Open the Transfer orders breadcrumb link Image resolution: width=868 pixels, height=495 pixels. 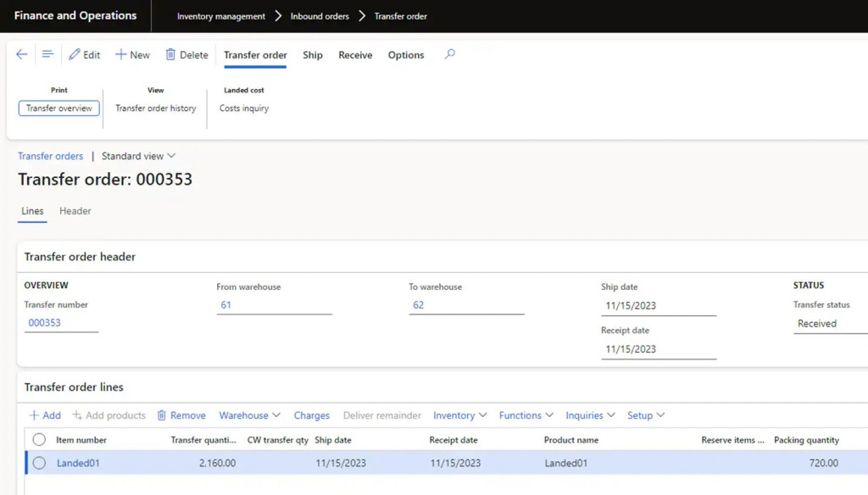[51, 156]
